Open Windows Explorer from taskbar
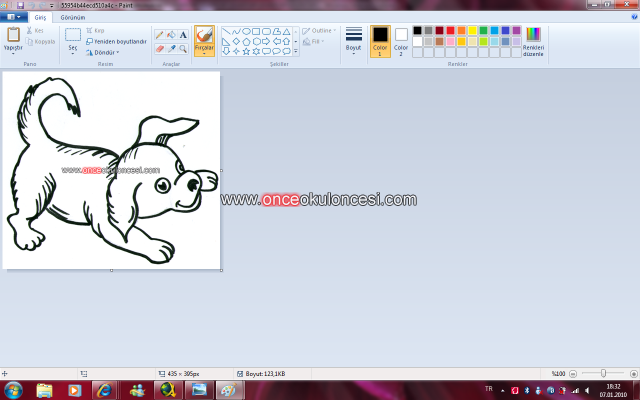 click(44, 391)
